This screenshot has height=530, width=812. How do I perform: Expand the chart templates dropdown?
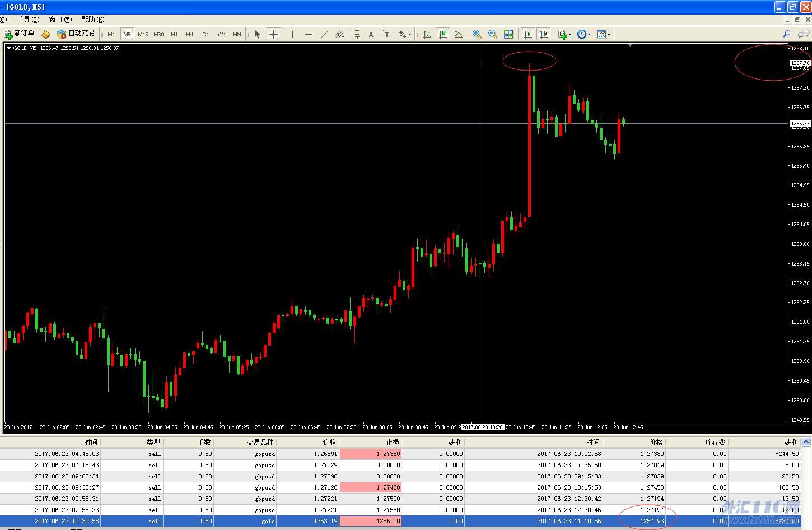tap(603, 34)
